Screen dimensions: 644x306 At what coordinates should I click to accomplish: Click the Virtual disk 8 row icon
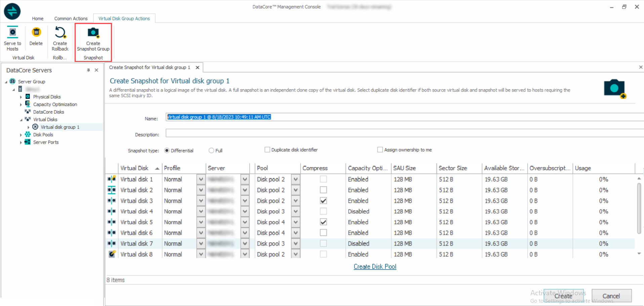(x=112, y=254)
